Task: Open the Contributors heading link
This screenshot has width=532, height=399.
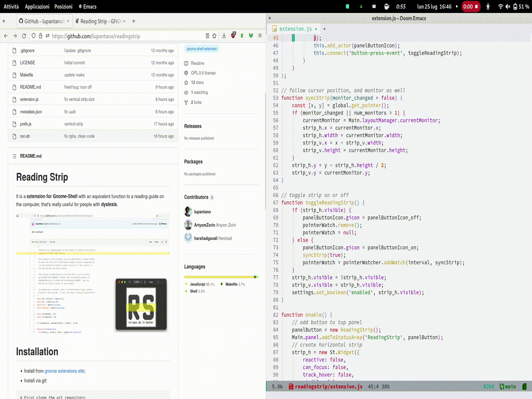Action: [x=196, y=197]
